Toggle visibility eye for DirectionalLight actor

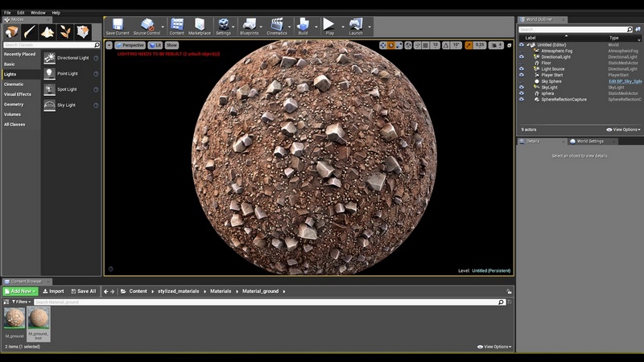tap(522, 57)
